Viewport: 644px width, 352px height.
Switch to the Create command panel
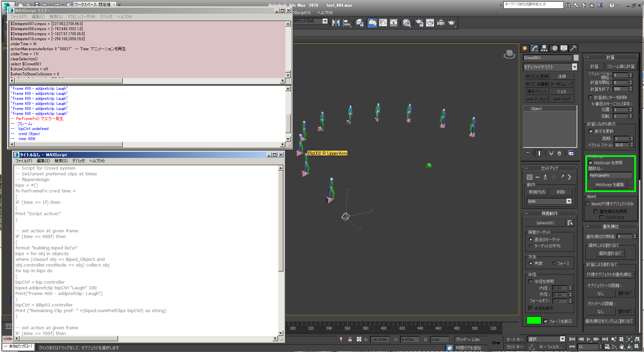pyautogui.click(x=525, y=48)
